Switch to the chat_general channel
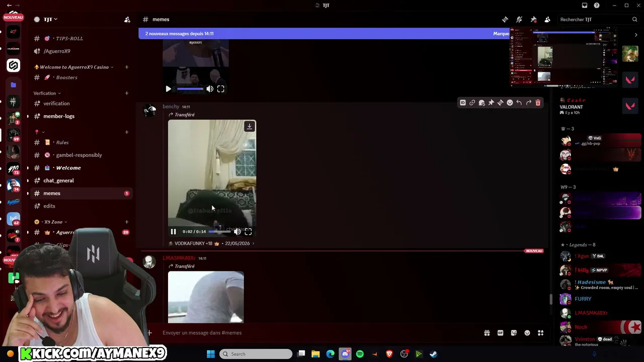644x362 pixels. point(58,180)
